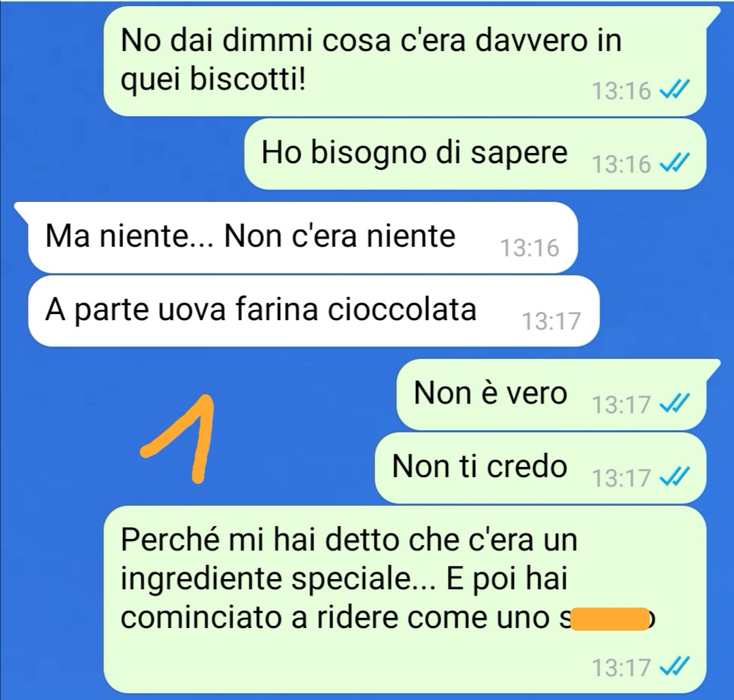Click the word "biscotti!" in the first message
734x700 pixels.
point(247,80)
